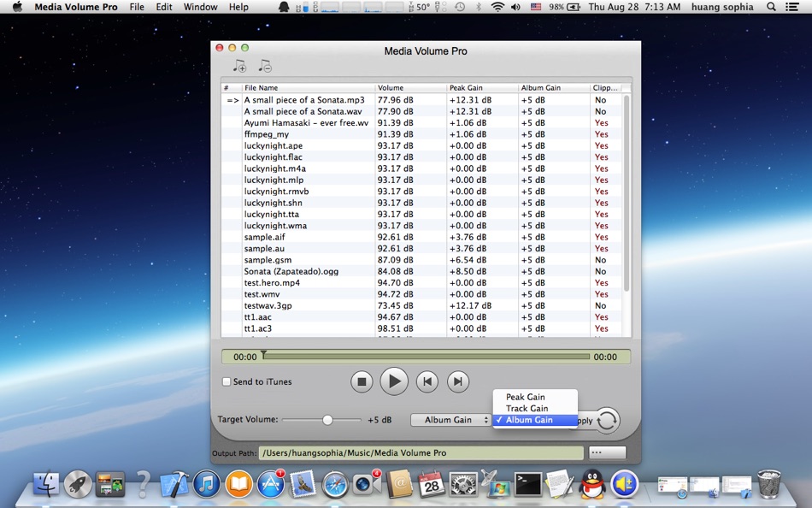This screenshot has width=812, height=508.
Task: Open the Trash in the dock
Action: 769,484
